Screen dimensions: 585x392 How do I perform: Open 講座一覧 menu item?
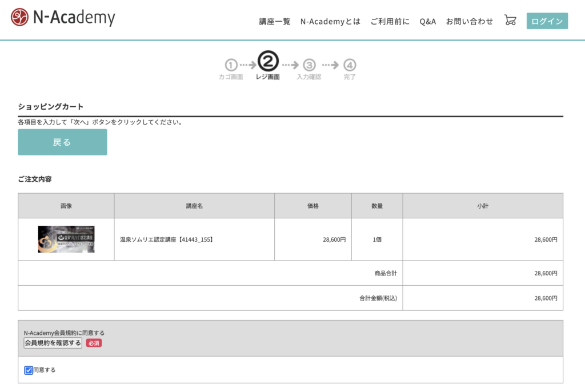275,22
